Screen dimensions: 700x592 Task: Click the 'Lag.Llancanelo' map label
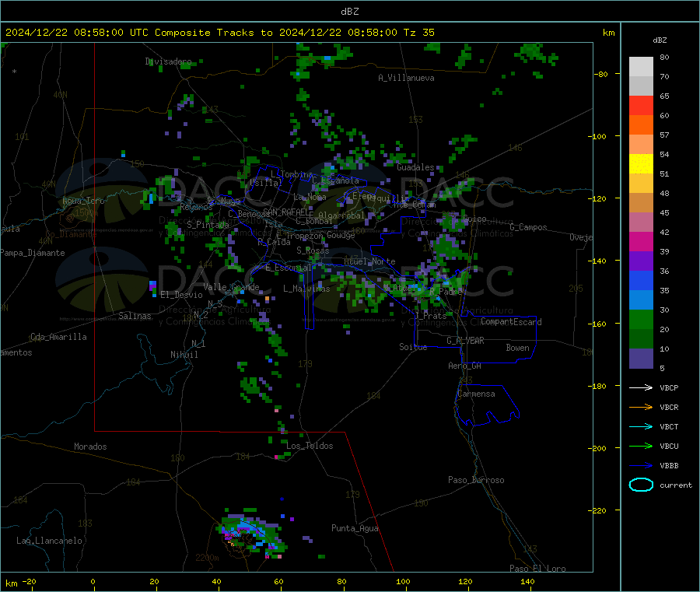coord(50,541)
